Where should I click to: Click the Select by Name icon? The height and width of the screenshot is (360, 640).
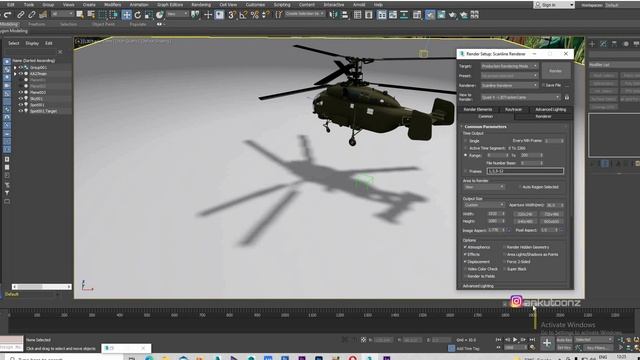pyautogui.click(x=91, y=15)
